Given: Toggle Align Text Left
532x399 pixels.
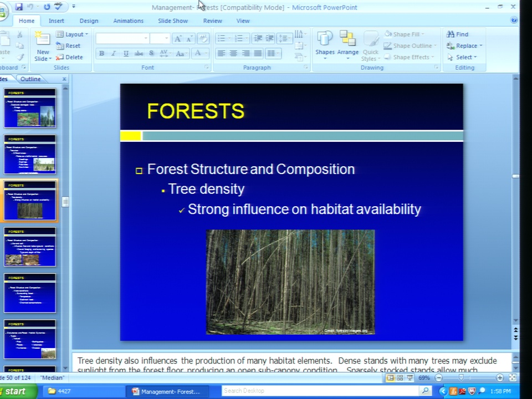Looking at the screenshot, I should coord(221,53).
